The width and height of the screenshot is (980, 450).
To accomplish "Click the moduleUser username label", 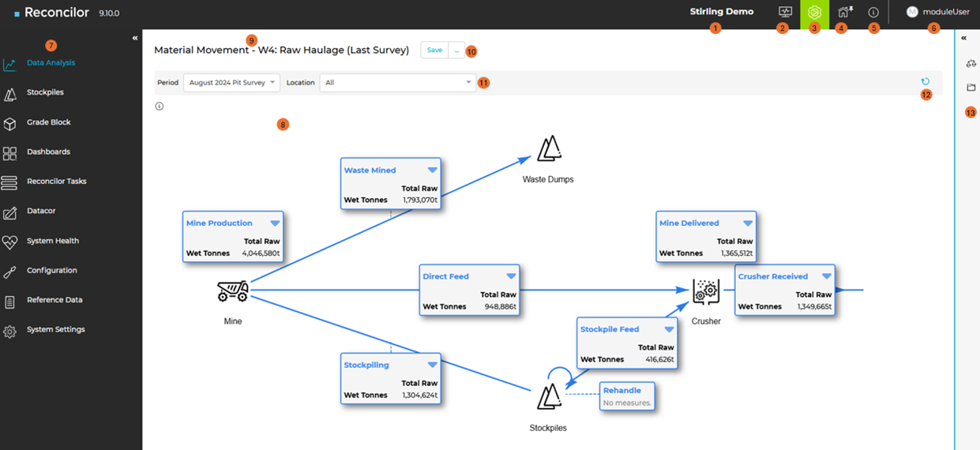I will [946, 12].
